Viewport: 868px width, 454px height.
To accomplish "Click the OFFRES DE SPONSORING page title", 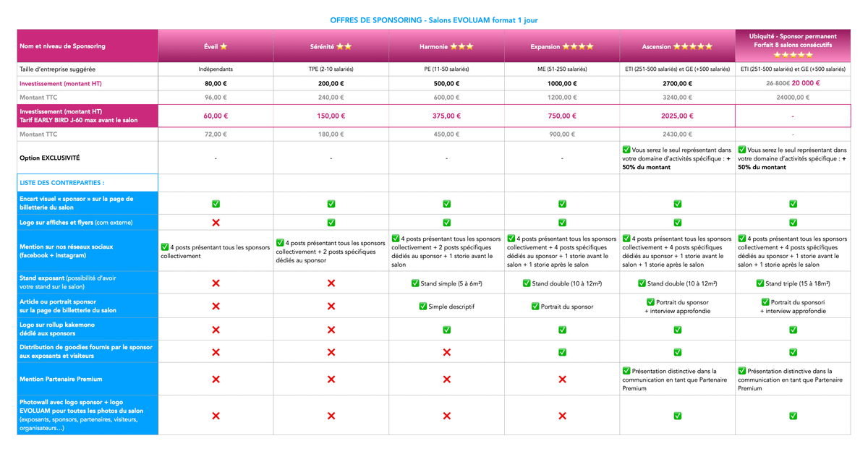I will tap(434, 20).
